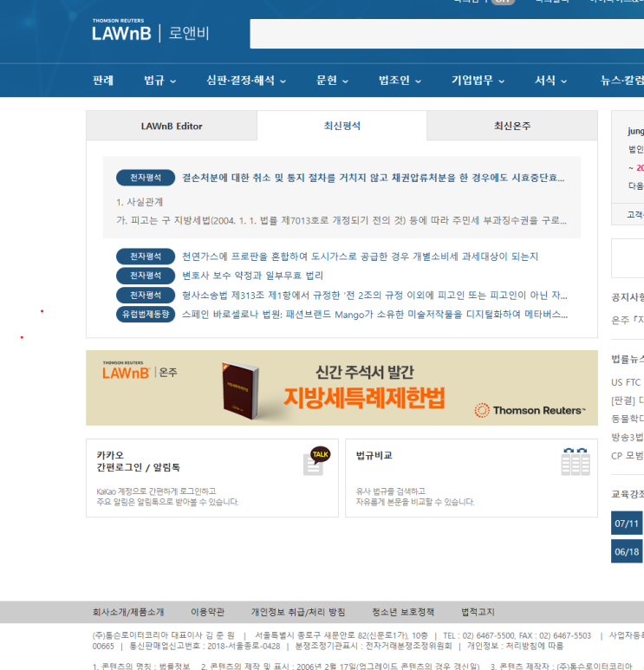
Task: Switch to the 최신온주 tab
Action: point(512,126)
